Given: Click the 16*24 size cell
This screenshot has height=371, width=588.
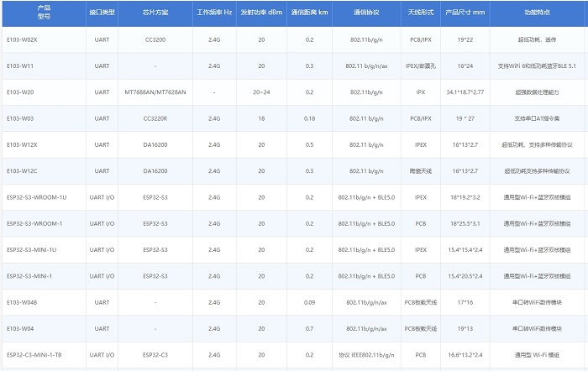Looking at the screenshot, I should coord(465,66).
